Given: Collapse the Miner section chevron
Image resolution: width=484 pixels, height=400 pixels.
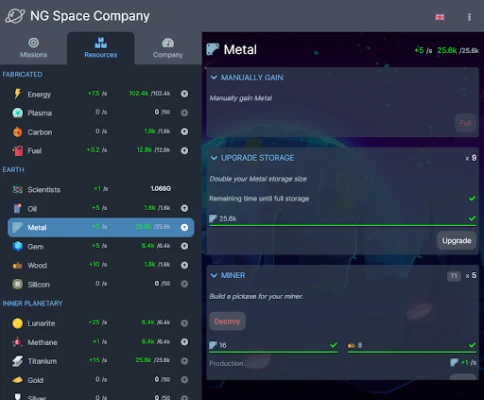Looking at the screenshot, I should coord(214,275).
